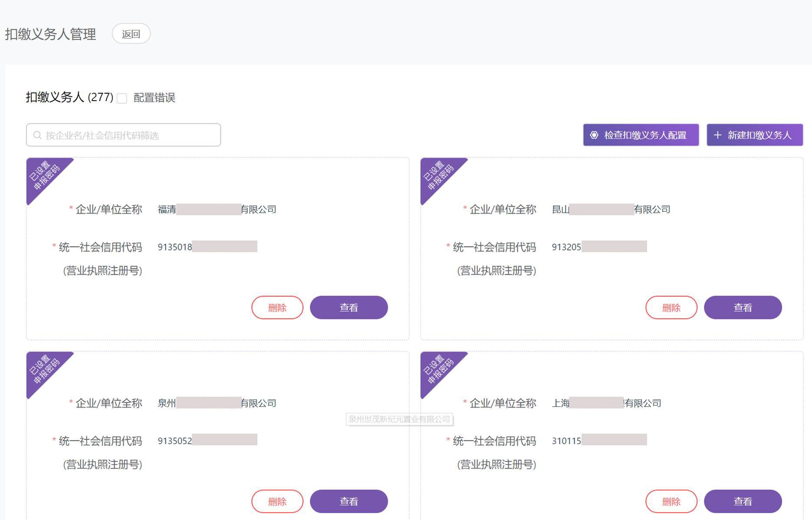View the 泉州 company record

(x=348, y=501)
